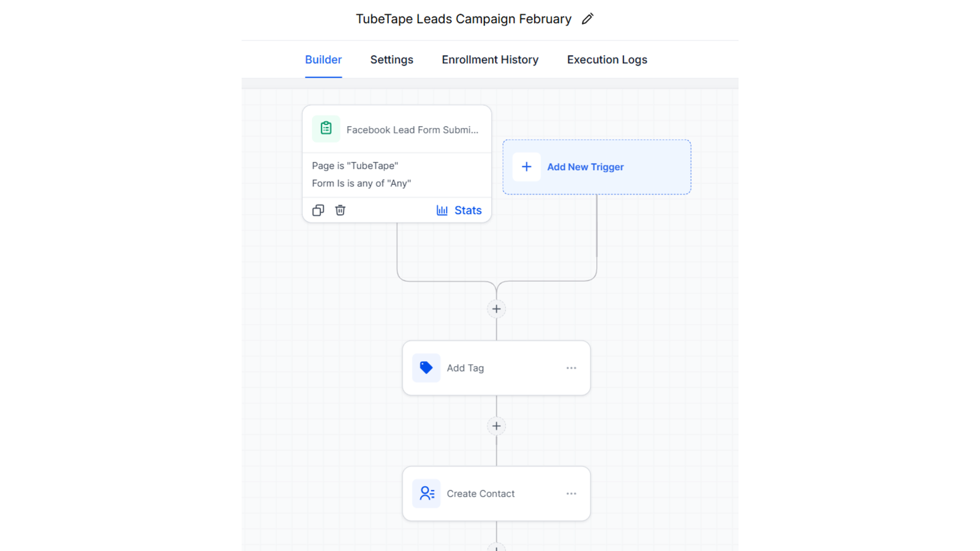Click the Create Contact person icon
The image size is (980, 551).
(426, 493)
